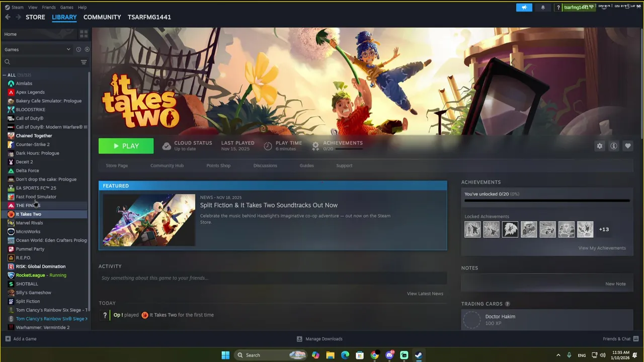
Task: Click the play time clock icon
Action: 268,146
